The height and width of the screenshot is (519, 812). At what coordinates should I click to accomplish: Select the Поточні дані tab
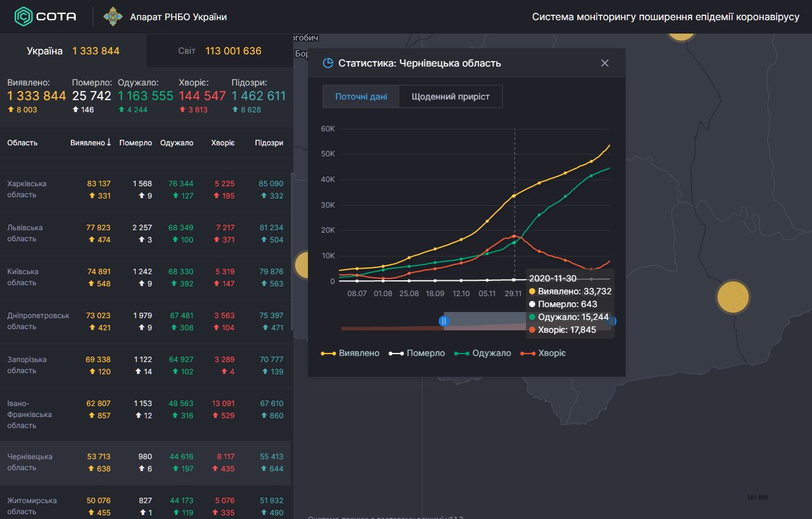point(361,96)
